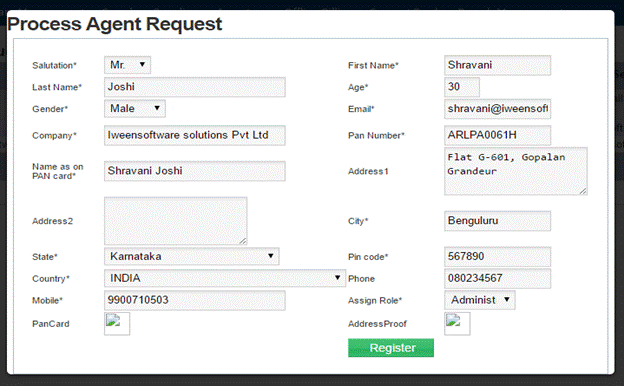The image size is (624, 386).
Task: Click the Pan Number field
Action: (x=497, y=135)
